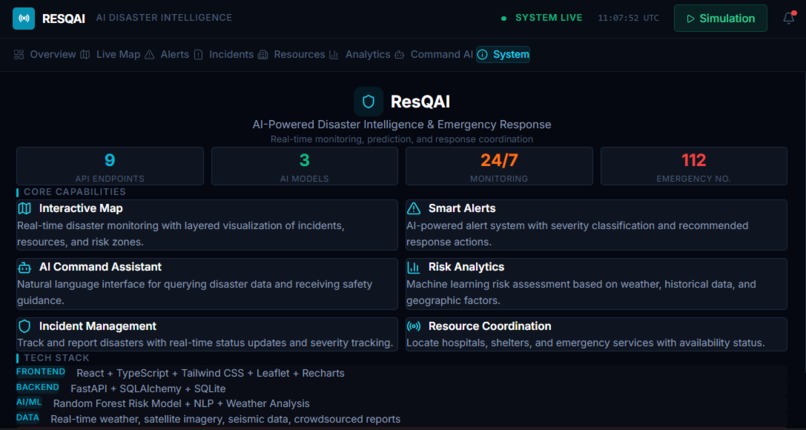
Task: Click the 112 Emergency No. card
Action: [694, 166]
